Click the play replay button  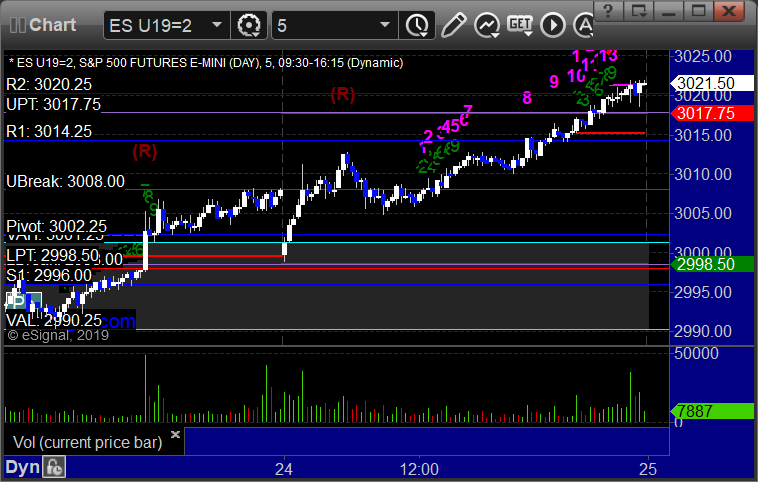click(553, 25)
